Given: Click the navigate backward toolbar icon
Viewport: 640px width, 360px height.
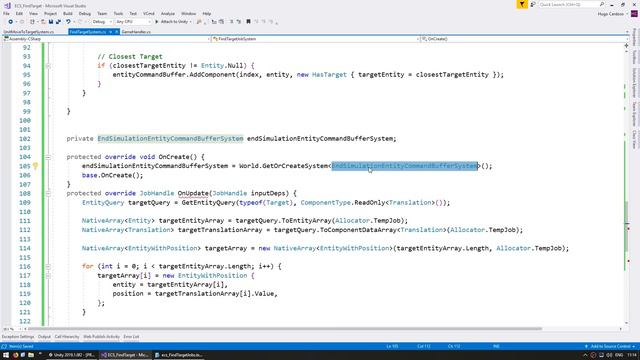Looking at the screenshot, I should click(10, 22).
